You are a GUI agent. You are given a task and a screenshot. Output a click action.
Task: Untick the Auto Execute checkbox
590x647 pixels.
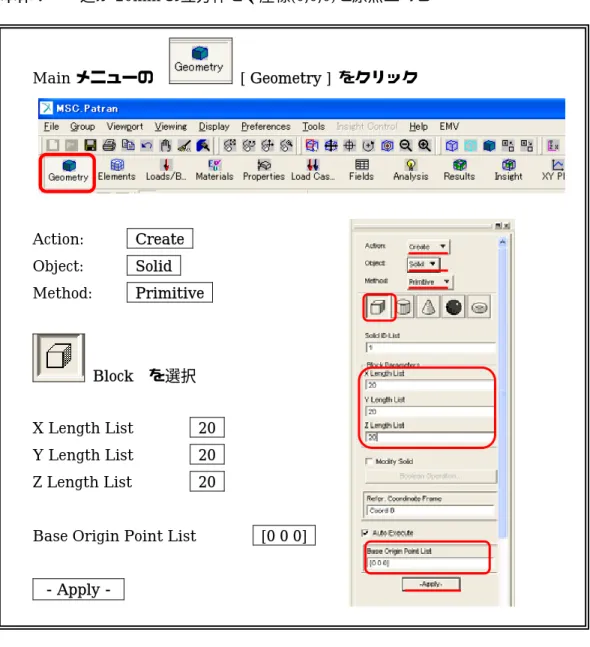[x=365, y=533]
